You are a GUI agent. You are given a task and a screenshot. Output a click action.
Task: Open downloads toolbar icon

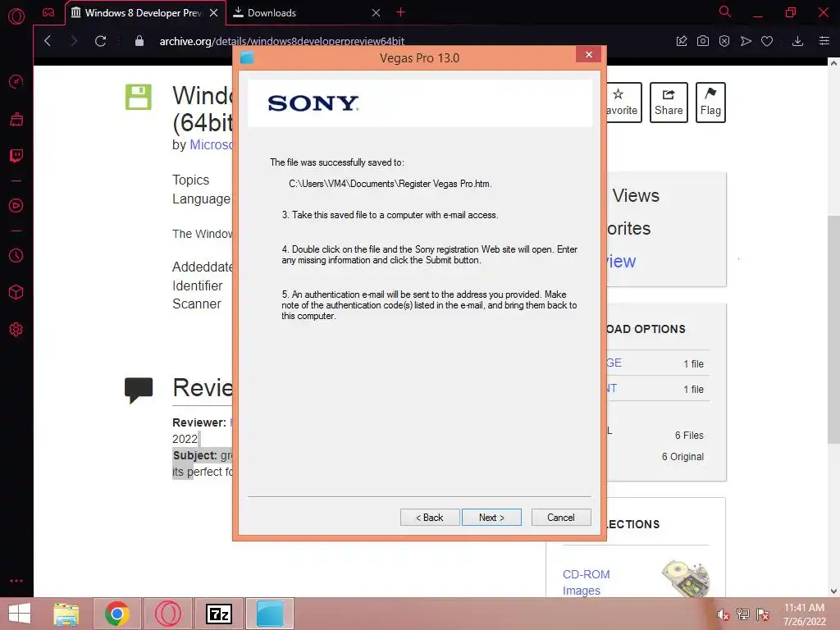(x=797, y=41)
